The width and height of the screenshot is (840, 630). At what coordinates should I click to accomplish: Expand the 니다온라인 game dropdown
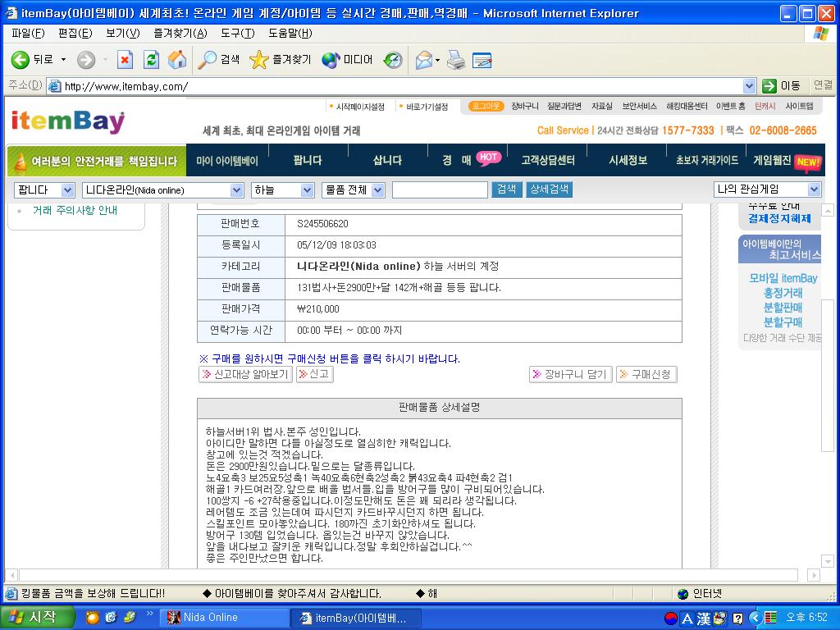pos(236,190)
